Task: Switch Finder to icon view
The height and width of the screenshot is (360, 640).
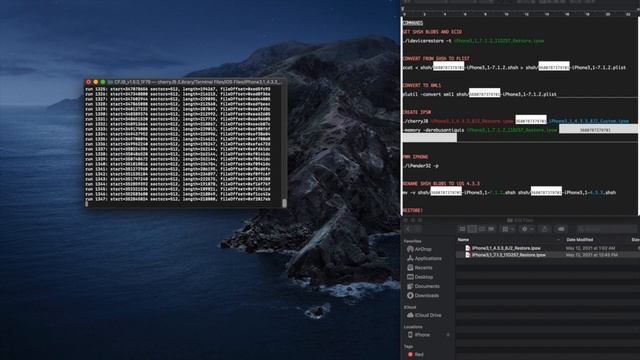Action: tap(462, 229)
